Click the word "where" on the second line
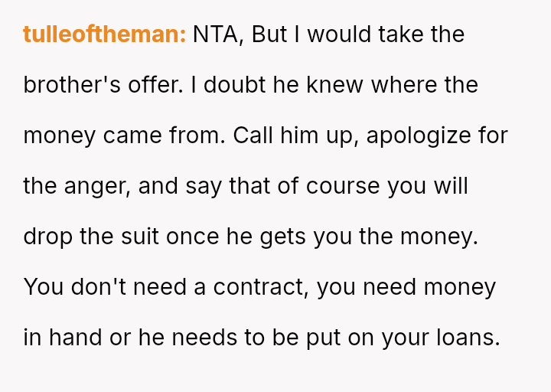The image size is (551, 392). tap(404, 85)
